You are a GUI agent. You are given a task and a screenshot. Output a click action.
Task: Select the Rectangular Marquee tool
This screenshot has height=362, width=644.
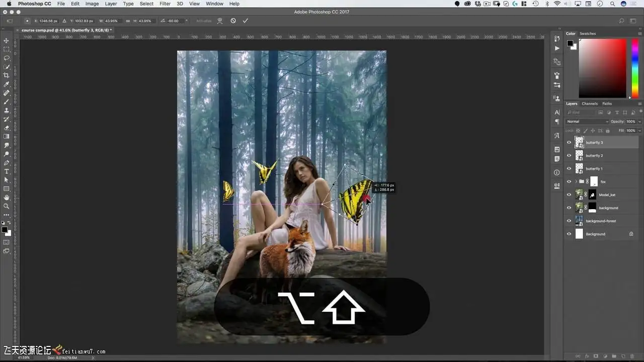click(7, 49)
